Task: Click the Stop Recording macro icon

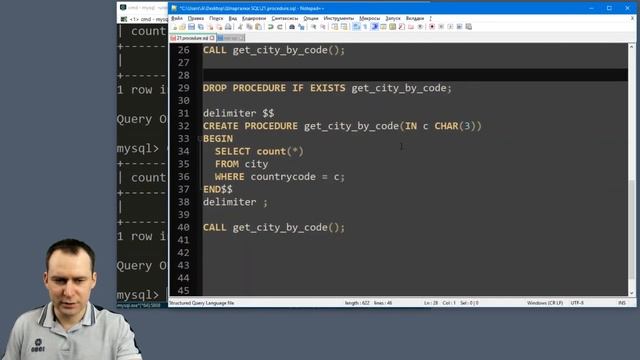Action: pyautogui.click(x=441, y=27)
